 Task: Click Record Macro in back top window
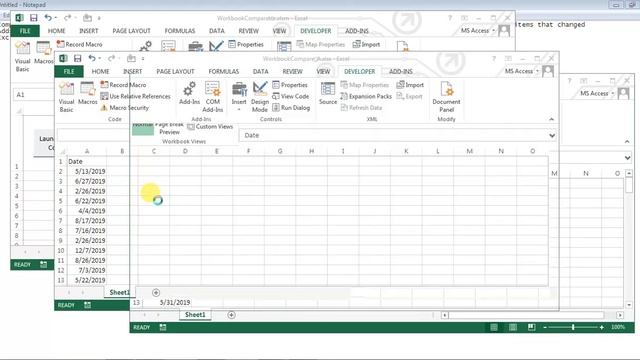click(x=80, y=44)
